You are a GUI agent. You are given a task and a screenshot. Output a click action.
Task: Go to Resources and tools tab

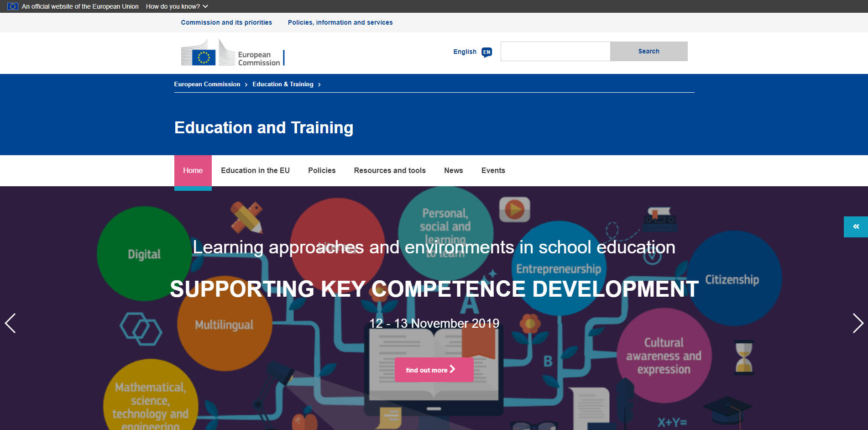(389, 170)
